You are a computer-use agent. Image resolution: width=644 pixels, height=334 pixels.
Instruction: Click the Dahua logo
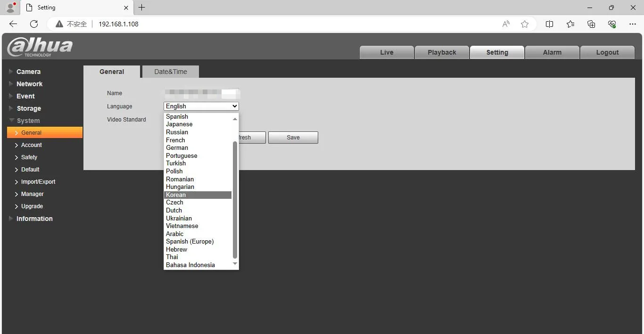pyautogui.click(x=40, y=48)
